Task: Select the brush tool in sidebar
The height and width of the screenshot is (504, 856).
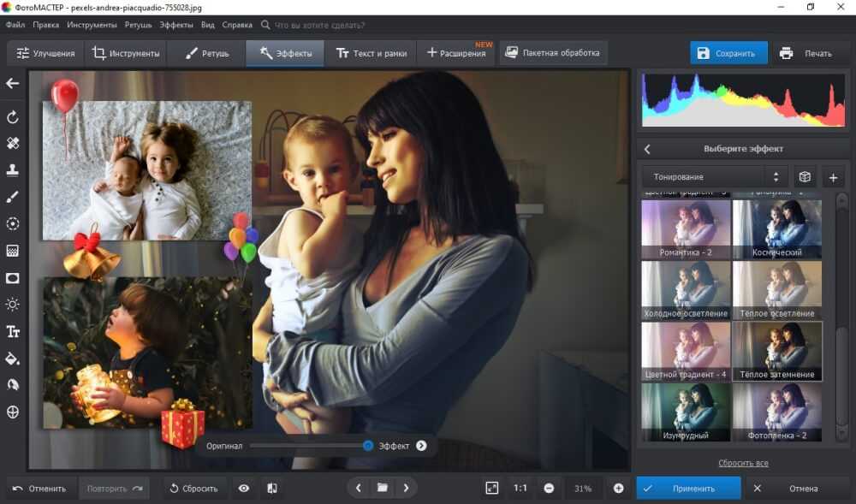Action: 13,197
